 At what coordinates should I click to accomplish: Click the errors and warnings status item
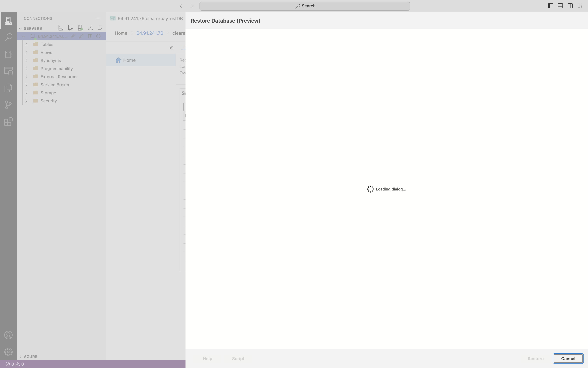coord(15,364)
